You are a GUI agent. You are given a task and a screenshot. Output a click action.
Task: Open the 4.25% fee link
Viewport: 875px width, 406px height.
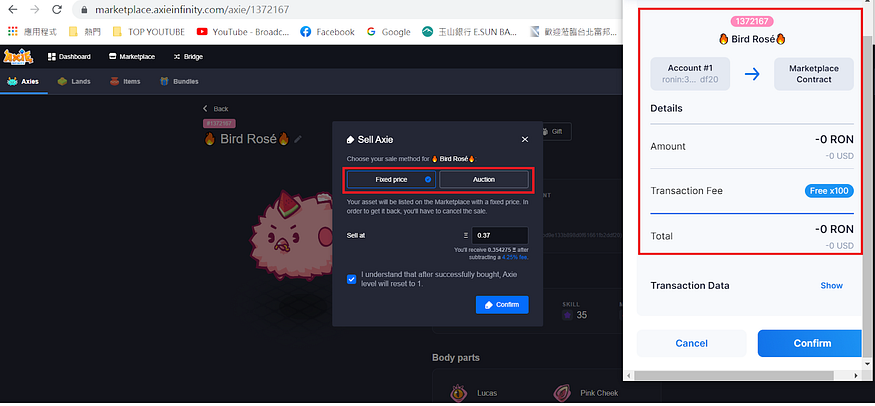pos(515,257)
